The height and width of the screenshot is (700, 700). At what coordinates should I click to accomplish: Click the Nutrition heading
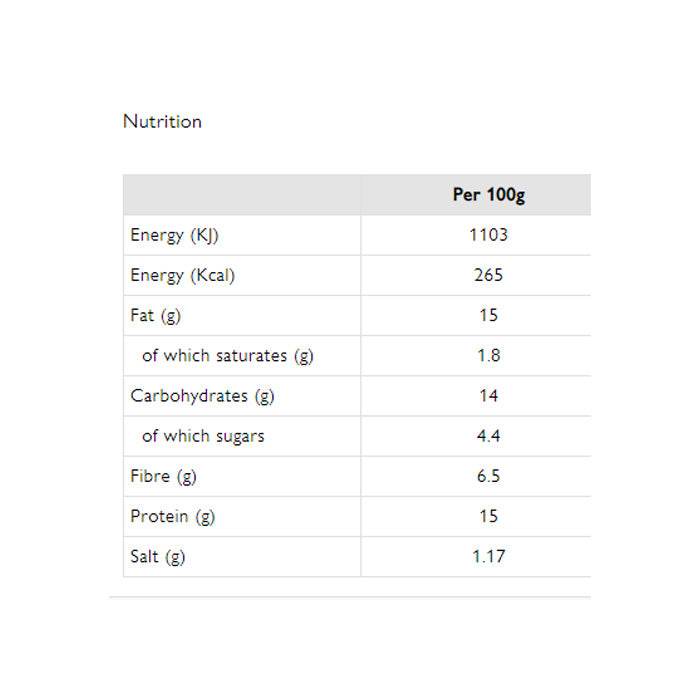pos(162,121)
